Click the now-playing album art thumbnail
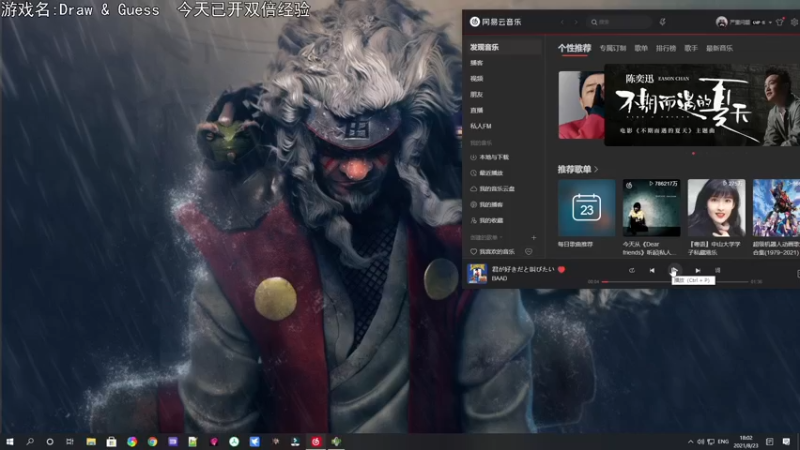This screenshot has width=800, height=450. click(x=477, y=273)
